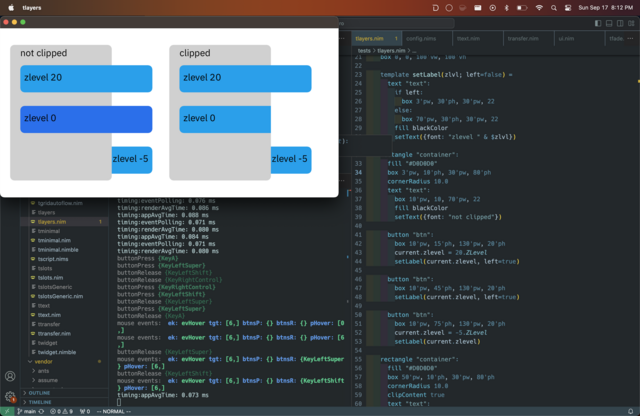Screen dimensions: 640x416
Task: Click the 'not clipped' label
Action: click(44, 53)
